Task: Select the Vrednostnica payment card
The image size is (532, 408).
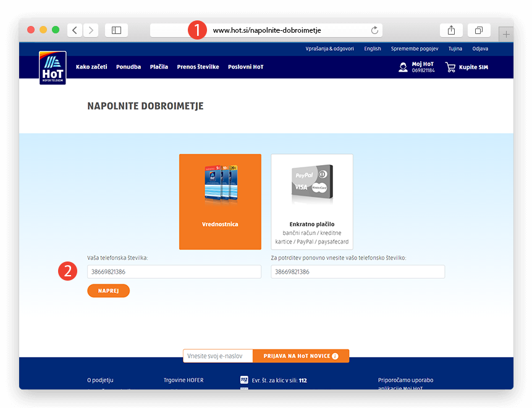Action: (x=220, y=202)
